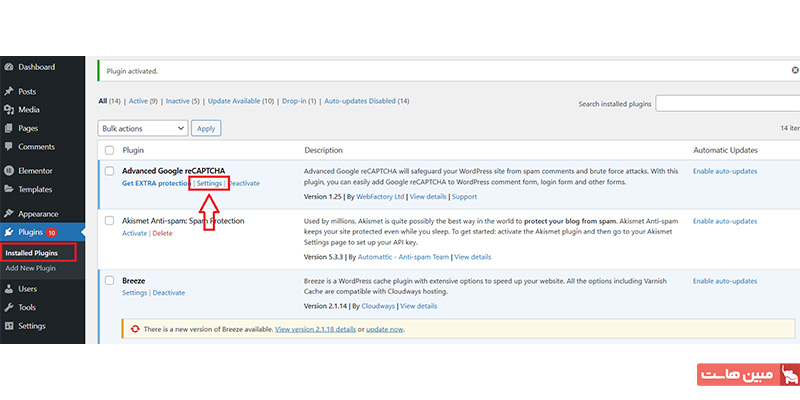800x400 pixels.
Task: Deactivate Advanced Google reCAPTCHA plugin
Action: 243,183
